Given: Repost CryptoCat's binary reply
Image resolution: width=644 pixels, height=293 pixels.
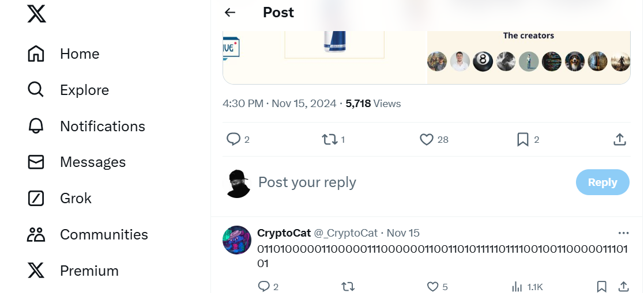Looking at the screenshot, I should pyautogui.click(x=348, y=286).
